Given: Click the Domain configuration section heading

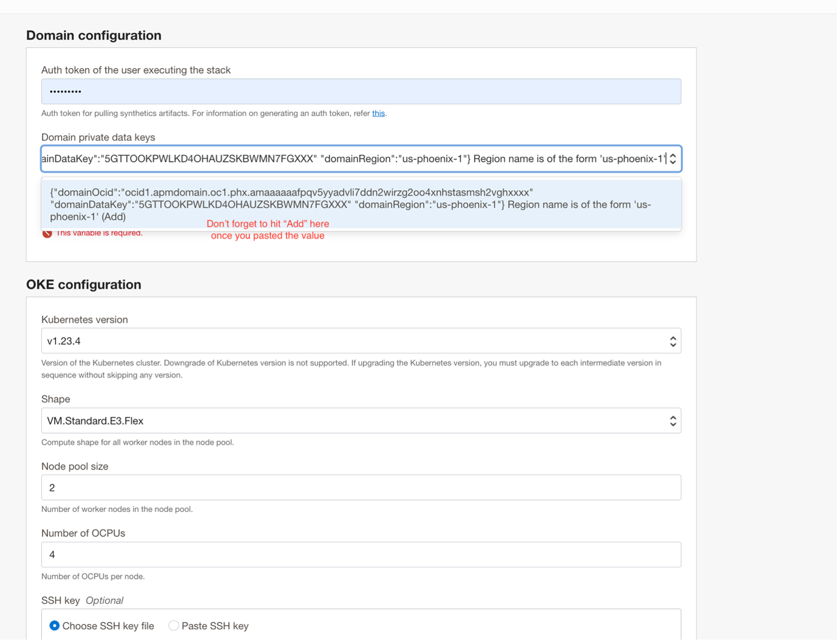Looking at the screenshot, I should [93, 36].
